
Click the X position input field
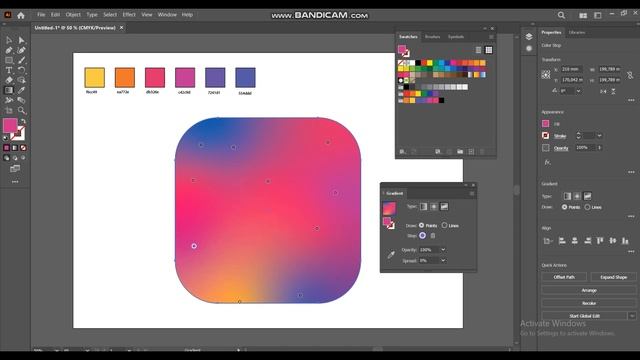[x=571, y=69]
